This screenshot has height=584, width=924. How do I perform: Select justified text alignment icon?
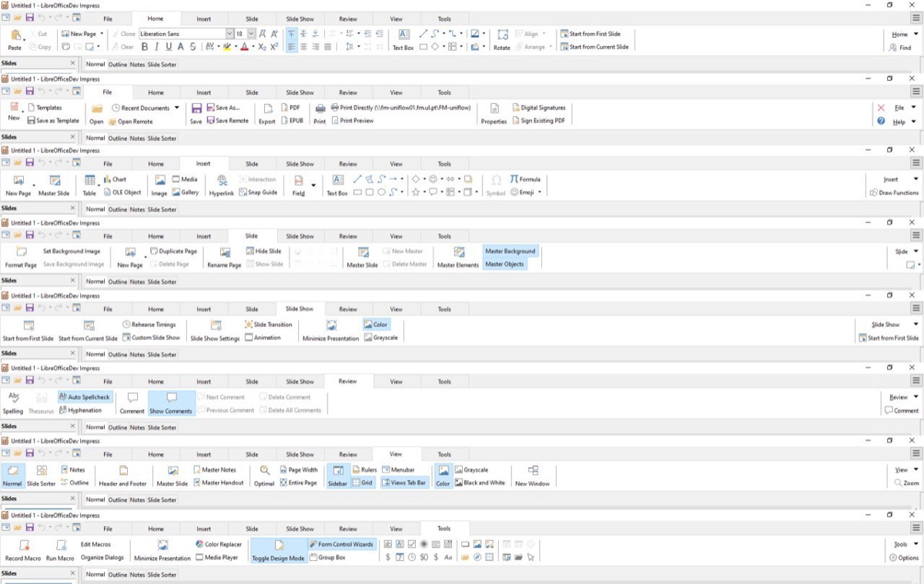[328, 47]
